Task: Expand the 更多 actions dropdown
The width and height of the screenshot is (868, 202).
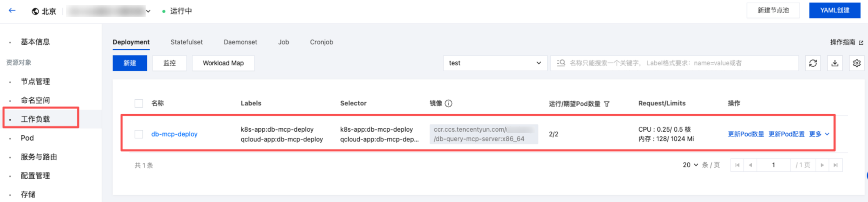Action: point(819,134)
